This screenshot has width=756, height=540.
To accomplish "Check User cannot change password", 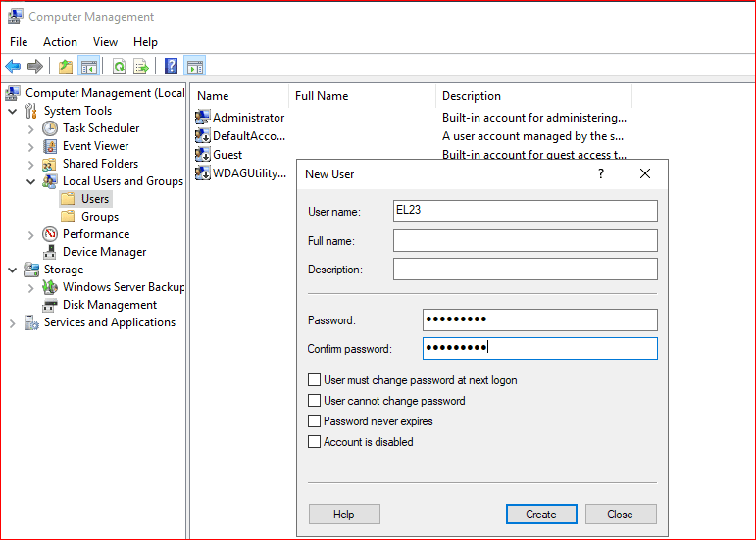I will 315,401.
